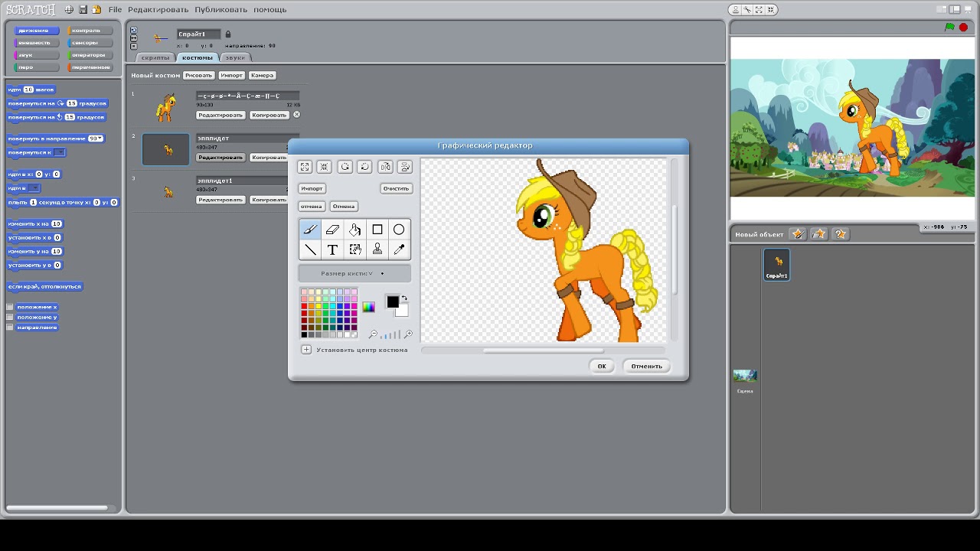Toggle the sprite lock padlock
This screenshot has width=980, height=551.
(228, 34)
